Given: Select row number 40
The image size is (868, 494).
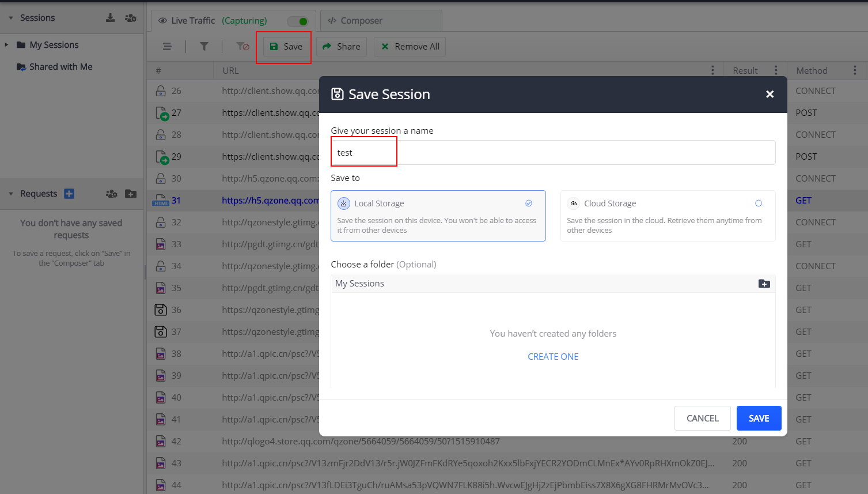Looking at the screenshot, I should pos(176,398).
